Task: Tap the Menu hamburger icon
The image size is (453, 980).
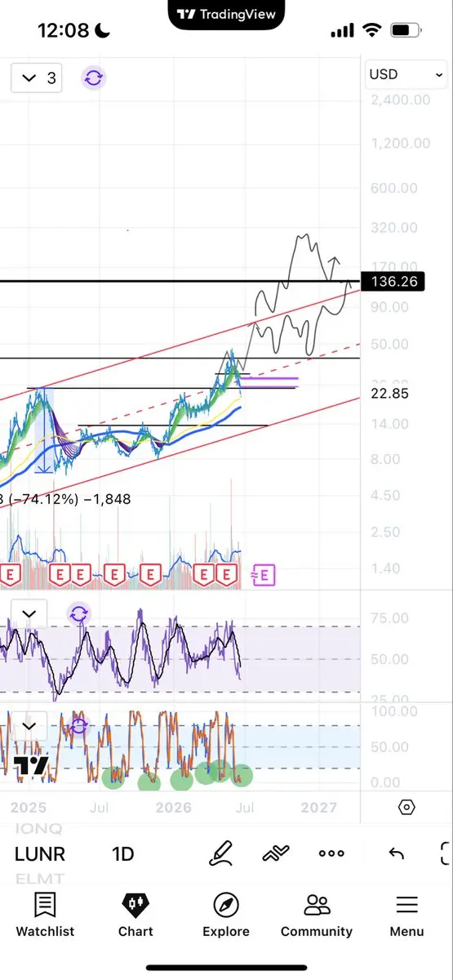Action: tap(406, 905)
